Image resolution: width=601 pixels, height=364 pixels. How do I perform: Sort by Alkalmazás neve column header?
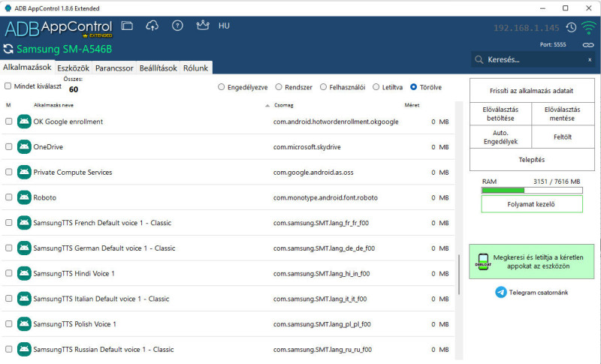point(53,105)
